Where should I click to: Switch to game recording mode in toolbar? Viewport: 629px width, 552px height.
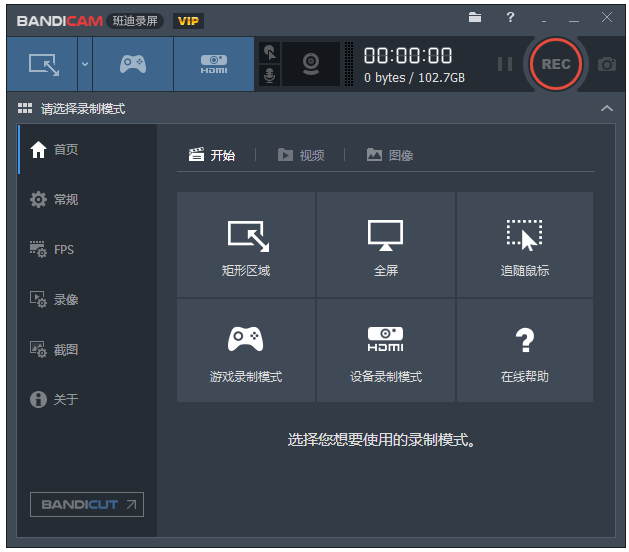click(x=133, y=64)
